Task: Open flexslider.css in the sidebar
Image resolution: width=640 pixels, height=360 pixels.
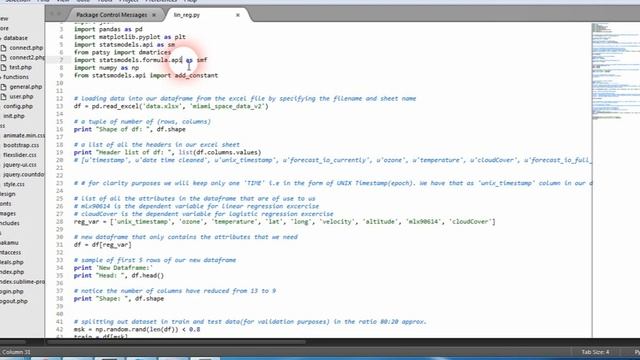Action: tap(20, 155)
